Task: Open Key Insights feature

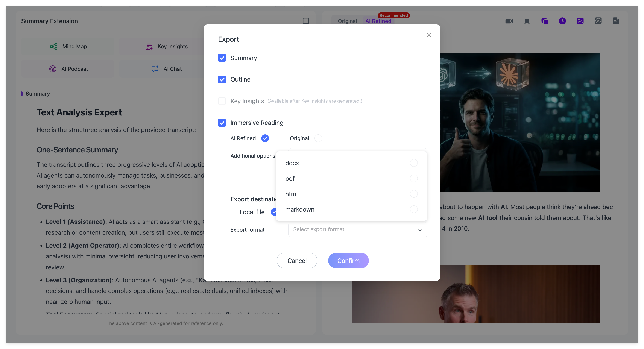Action: click(x=166, y=47)
